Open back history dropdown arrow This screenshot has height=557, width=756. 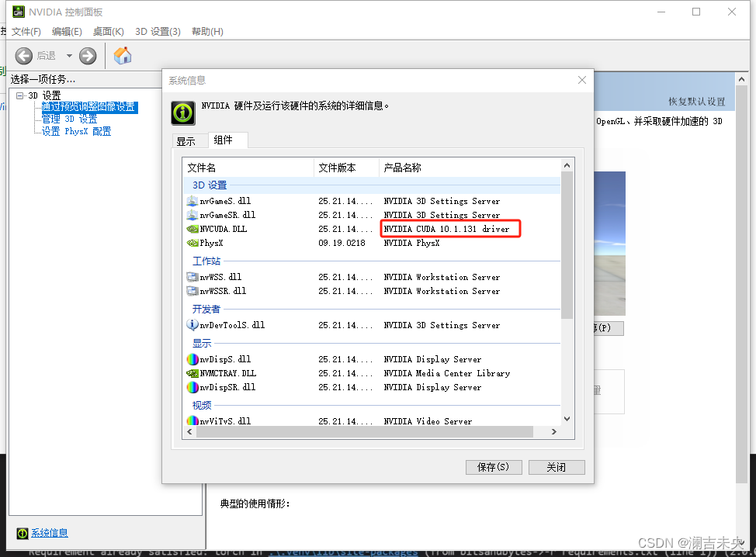(69, 56)
